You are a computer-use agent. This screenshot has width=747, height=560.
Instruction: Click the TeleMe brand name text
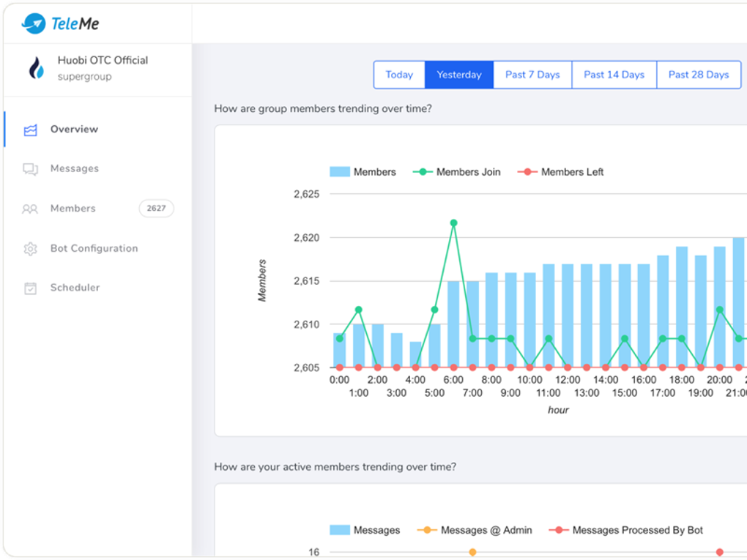[75, 23]
